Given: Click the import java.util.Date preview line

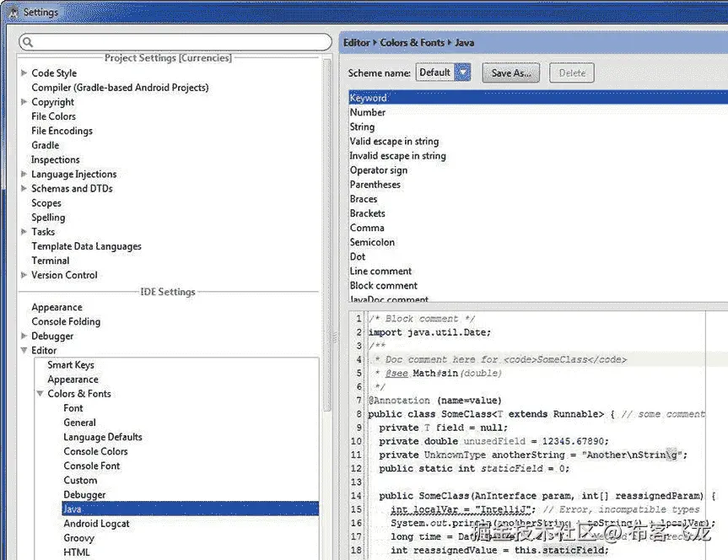Looking at the screenshot, I should coord(429,332).
